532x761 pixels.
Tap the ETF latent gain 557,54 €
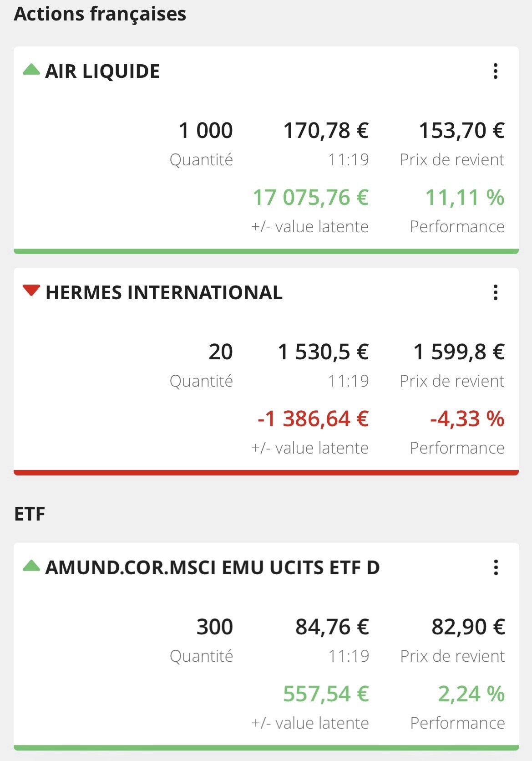326,694
